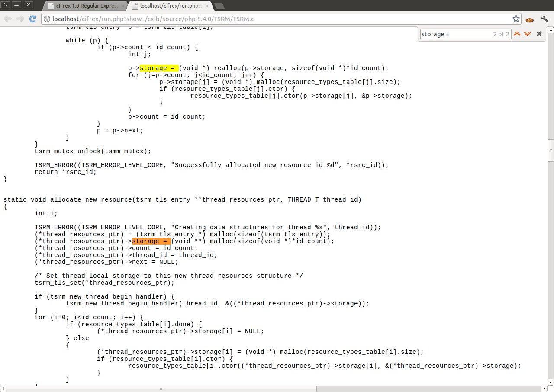
Task: Close the localhost/cifrex/run.php tab
Action: [x=206, y=6]
